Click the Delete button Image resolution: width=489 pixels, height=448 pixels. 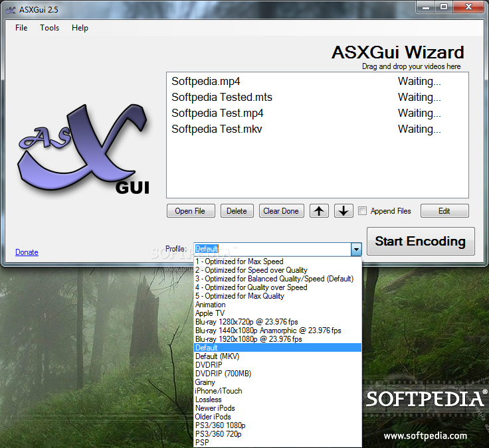click(x=237, y=211)
